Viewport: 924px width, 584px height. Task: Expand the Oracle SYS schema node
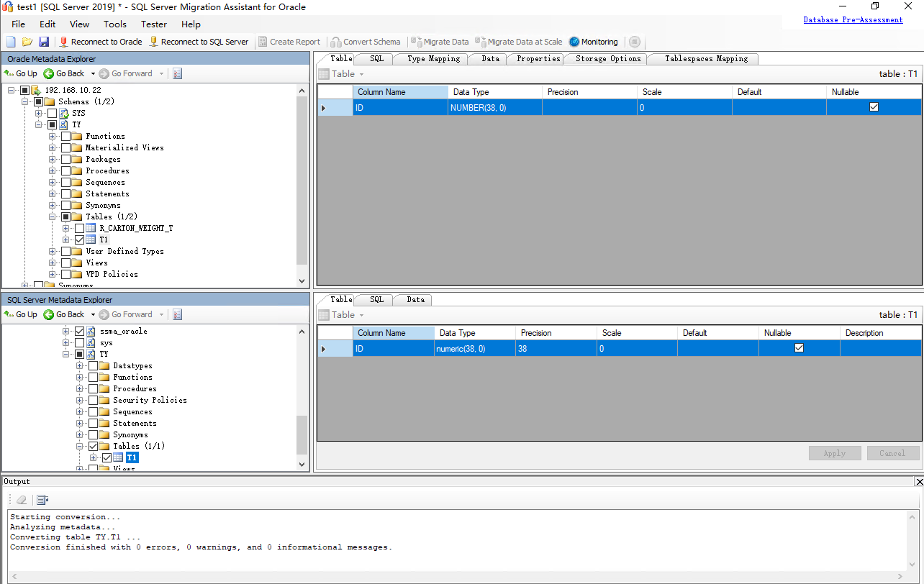(39, 113)
